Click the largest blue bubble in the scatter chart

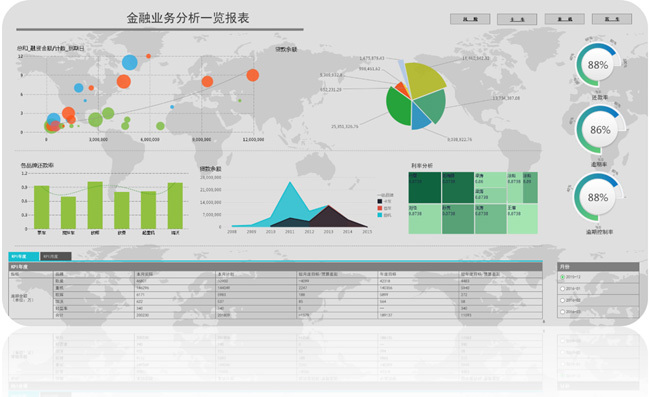130,63
